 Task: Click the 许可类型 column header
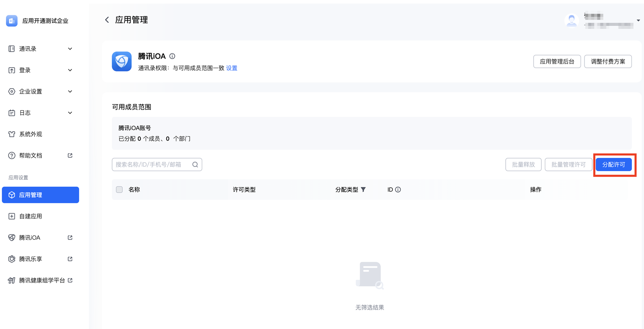click(x=244, y=189)
